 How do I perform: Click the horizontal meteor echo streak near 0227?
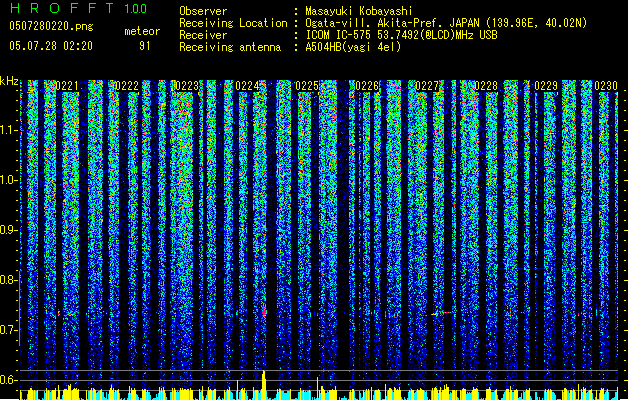442,313
